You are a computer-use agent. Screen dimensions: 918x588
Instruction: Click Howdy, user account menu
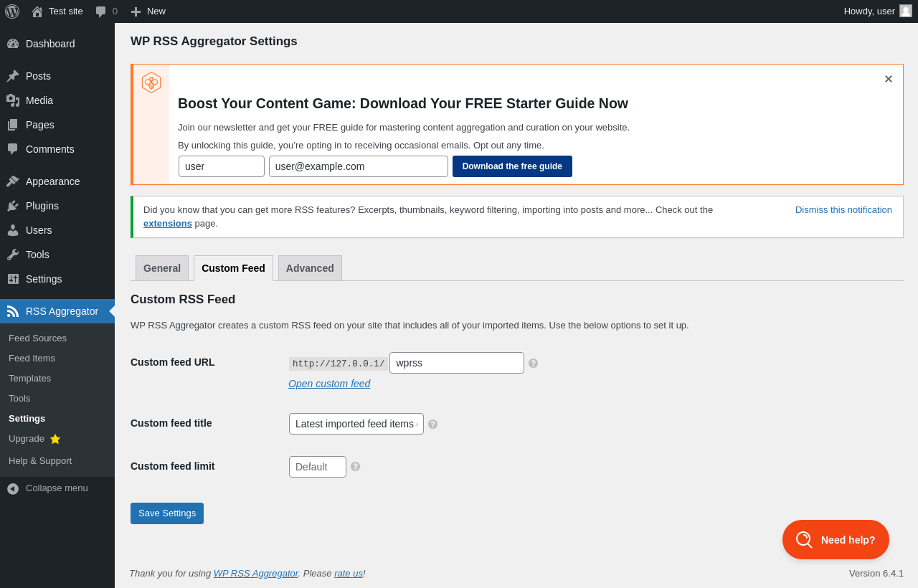click(x=878, y=11)
